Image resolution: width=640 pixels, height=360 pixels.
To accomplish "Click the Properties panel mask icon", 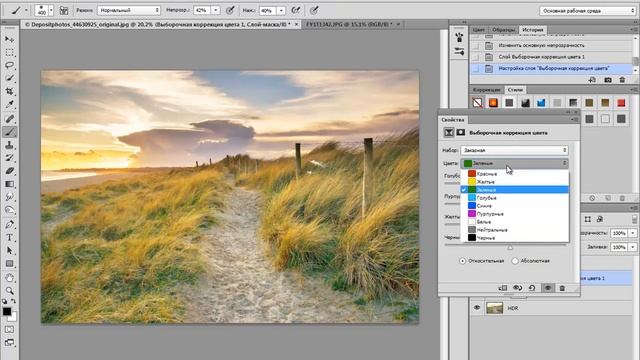I will tap(460, 132).
